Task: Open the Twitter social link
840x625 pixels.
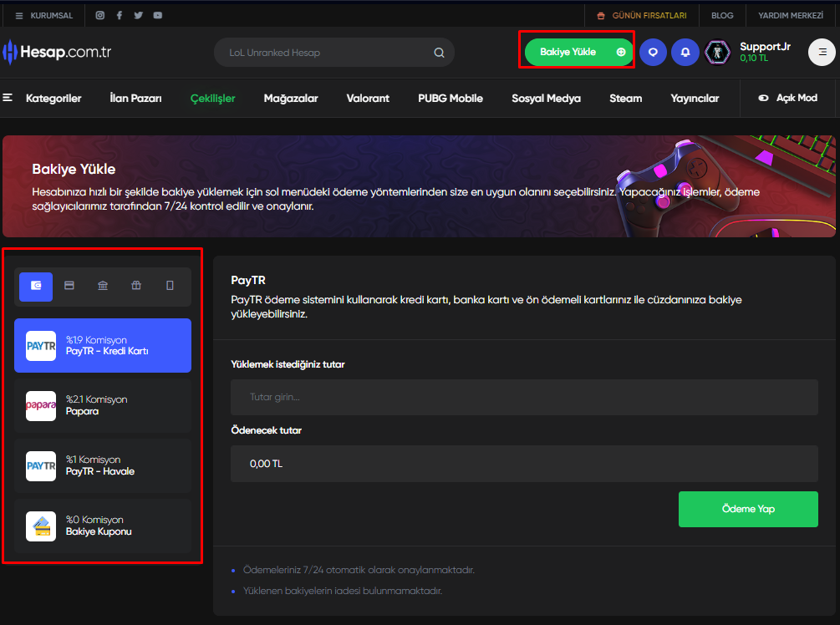Action: pyautogui.click(x=138, y=15)
